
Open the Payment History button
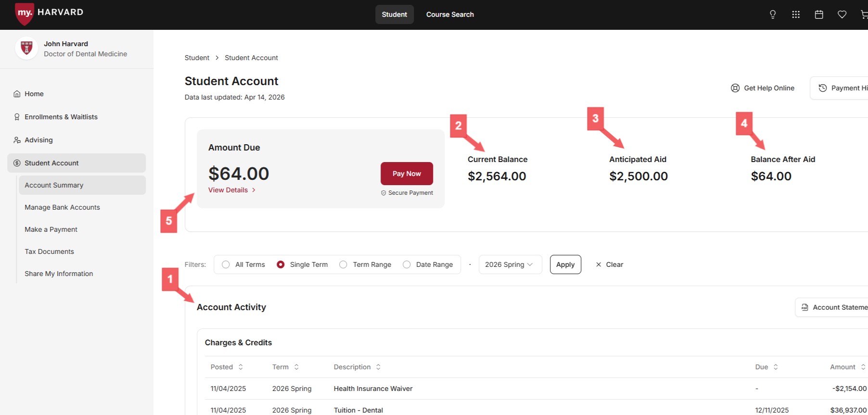pos(839,88)
